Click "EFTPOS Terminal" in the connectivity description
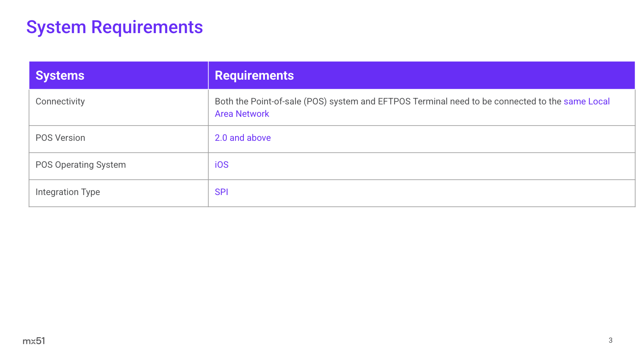 coord(412,102)
